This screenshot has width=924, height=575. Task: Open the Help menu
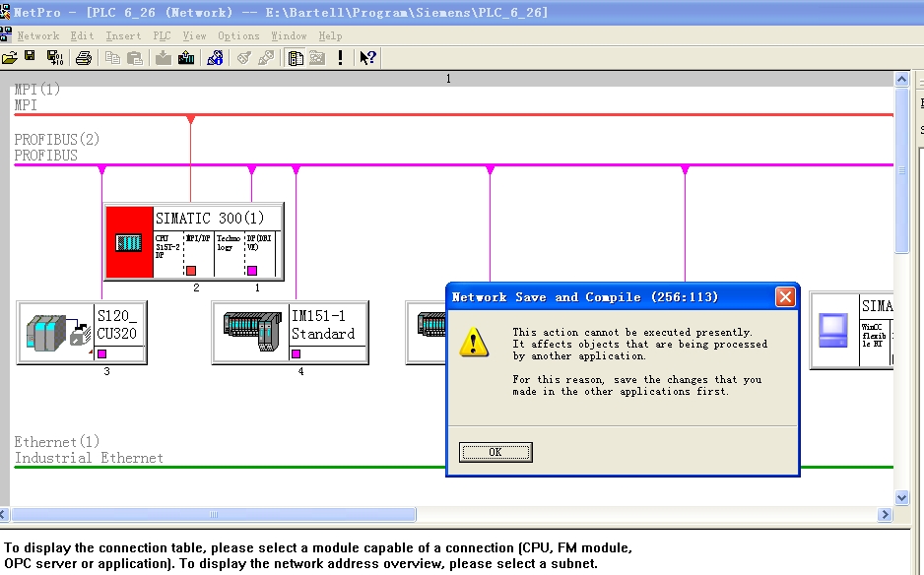330,35
